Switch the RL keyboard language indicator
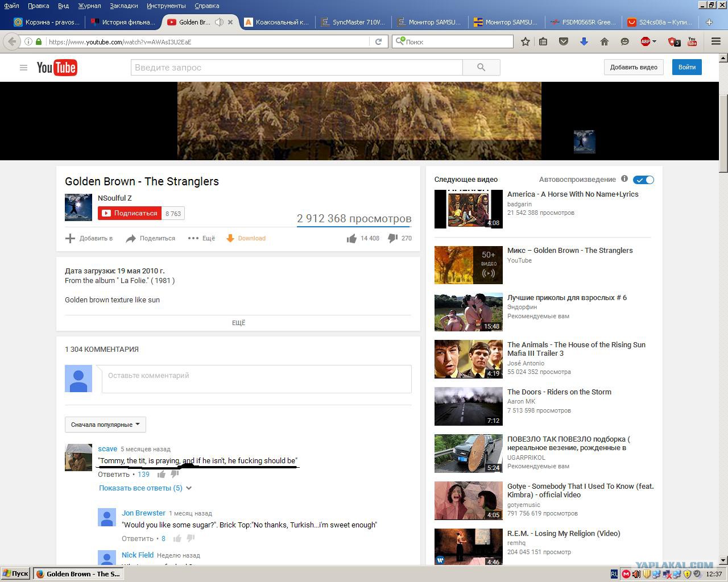 (614, 574)
